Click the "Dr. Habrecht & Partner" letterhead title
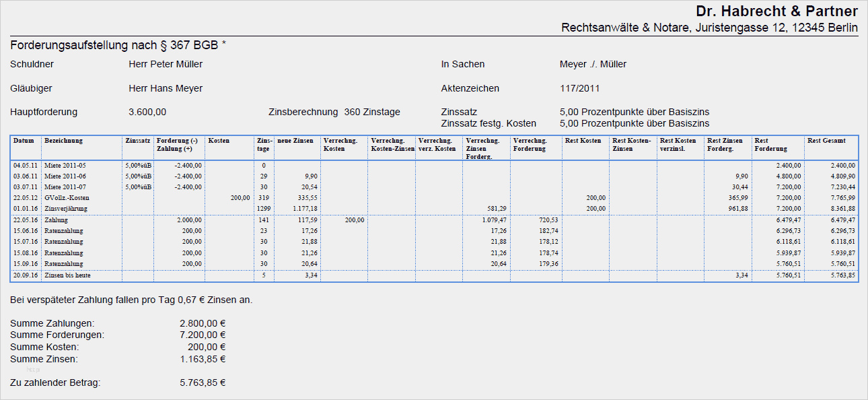This screenshot has height=400, width=868. tap(776, 11)
